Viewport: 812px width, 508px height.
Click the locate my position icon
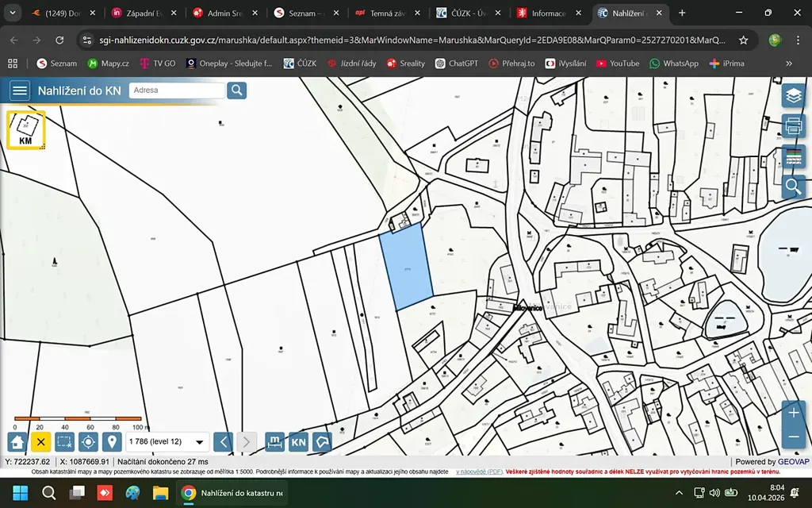tap(89, 442)
